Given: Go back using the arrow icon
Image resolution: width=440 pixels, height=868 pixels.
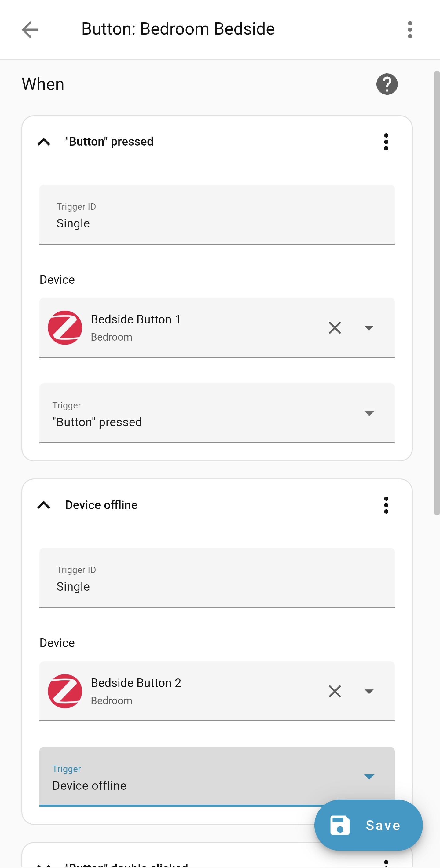Looking at the screenshot, I should (x=30, y=29).
